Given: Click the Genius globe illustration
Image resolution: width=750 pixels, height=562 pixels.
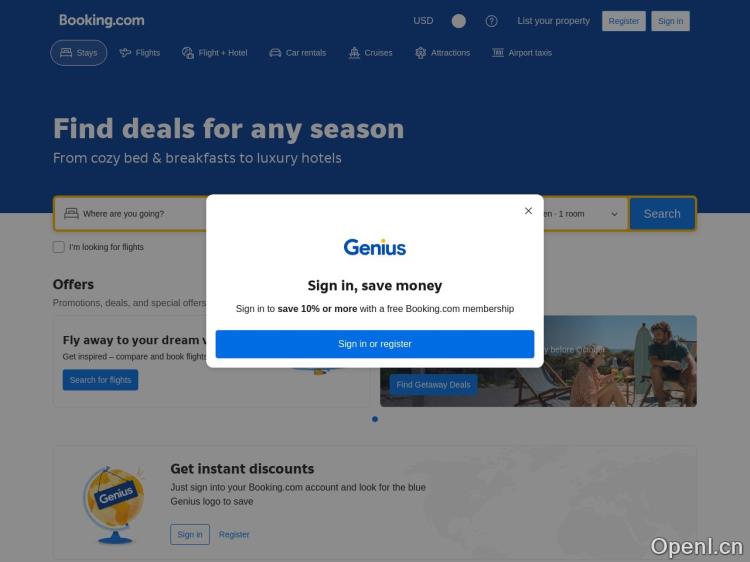Looking at the screenshot, I should click(114, 505).
